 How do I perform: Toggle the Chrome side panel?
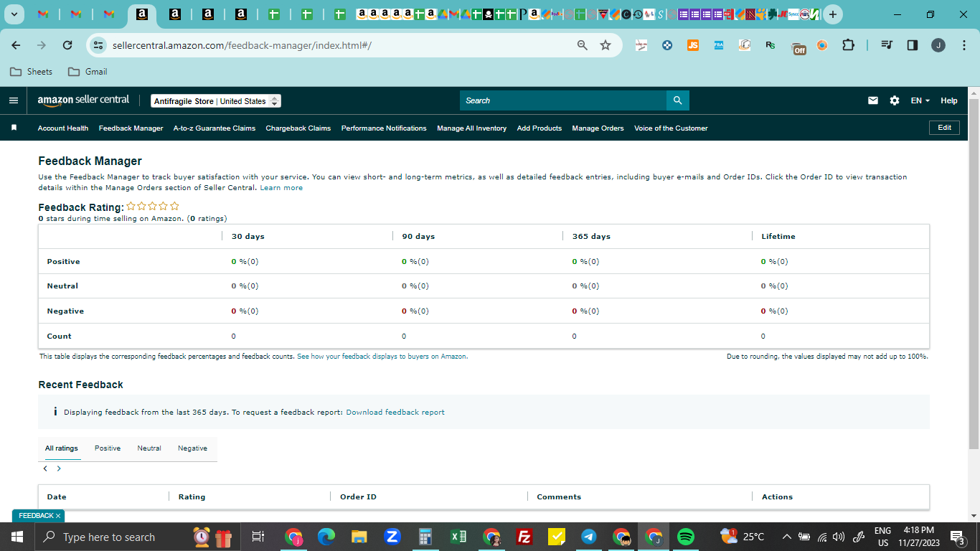point(913,45)
